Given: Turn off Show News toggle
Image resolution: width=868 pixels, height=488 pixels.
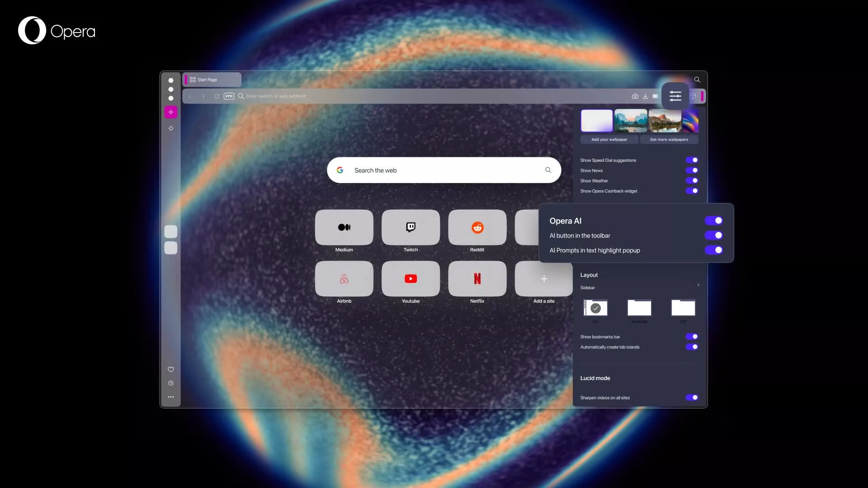Looking at the screenshot, I should [692, 170].
